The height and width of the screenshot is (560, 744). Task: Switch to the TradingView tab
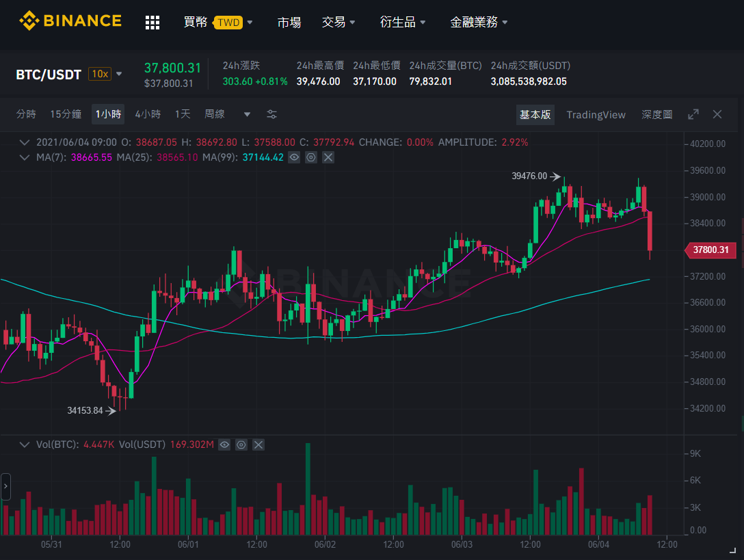point(596,115)
